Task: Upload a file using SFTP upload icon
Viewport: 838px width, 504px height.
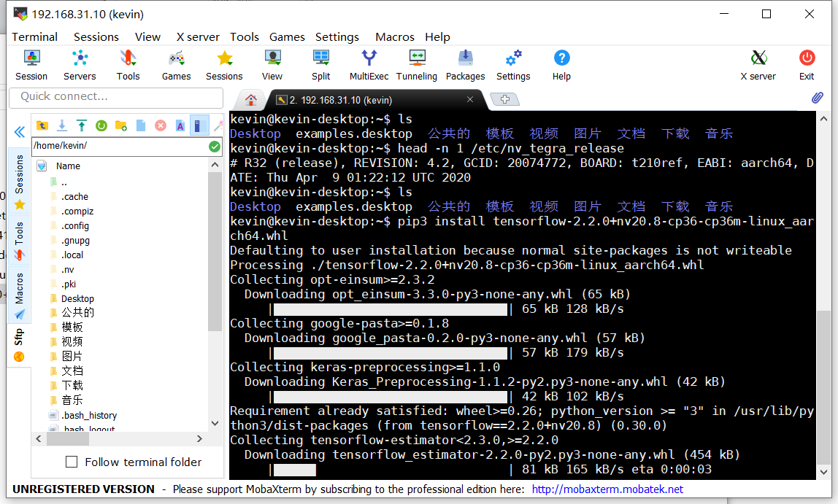Action: coord(81,126)
